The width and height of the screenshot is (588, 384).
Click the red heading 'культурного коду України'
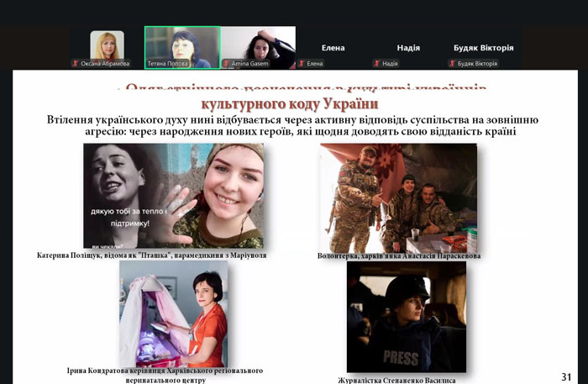coord(289,103)
